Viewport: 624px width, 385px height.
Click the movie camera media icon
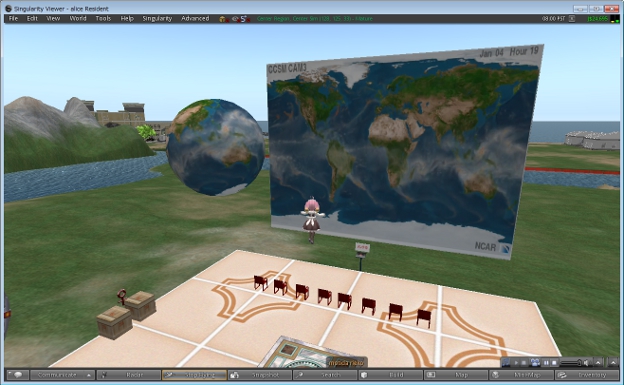click(x=535, y=363)
